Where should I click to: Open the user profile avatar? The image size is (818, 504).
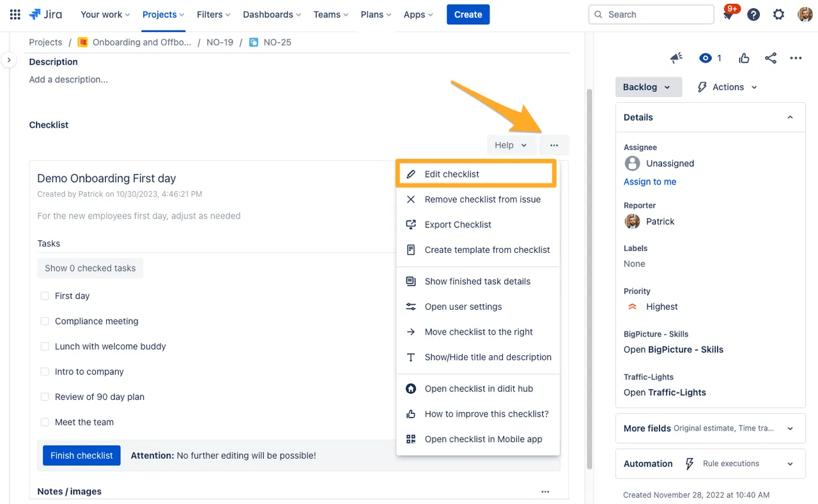coord(805,14)
